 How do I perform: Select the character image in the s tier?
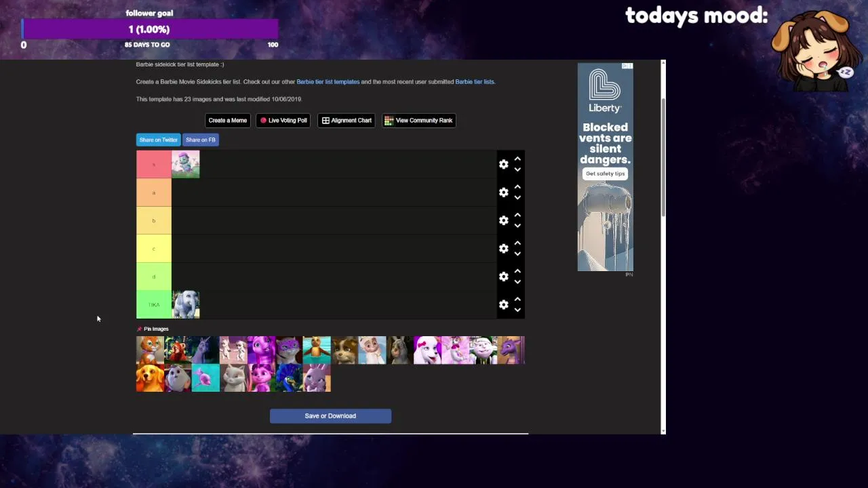click(x=186, y=165)
